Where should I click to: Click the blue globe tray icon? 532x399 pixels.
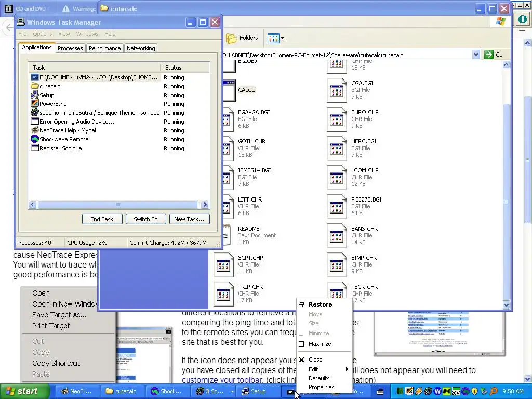point(466,391)
